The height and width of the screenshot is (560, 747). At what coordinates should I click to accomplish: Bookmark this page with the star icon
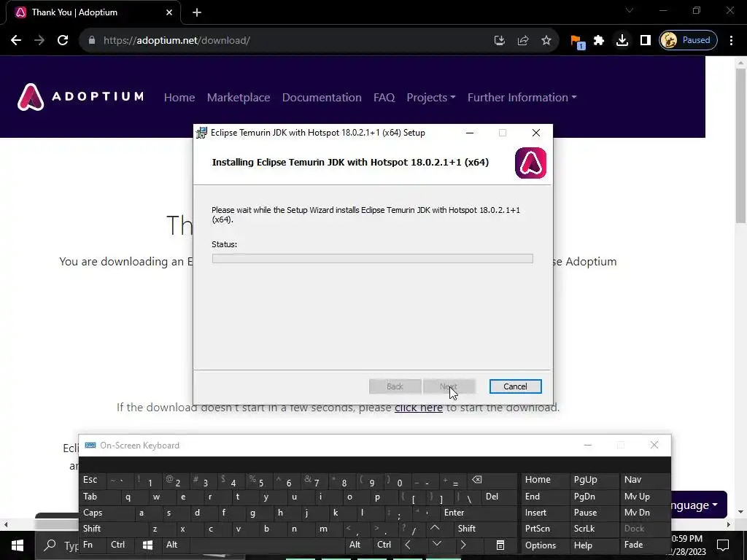click(546, 41)
